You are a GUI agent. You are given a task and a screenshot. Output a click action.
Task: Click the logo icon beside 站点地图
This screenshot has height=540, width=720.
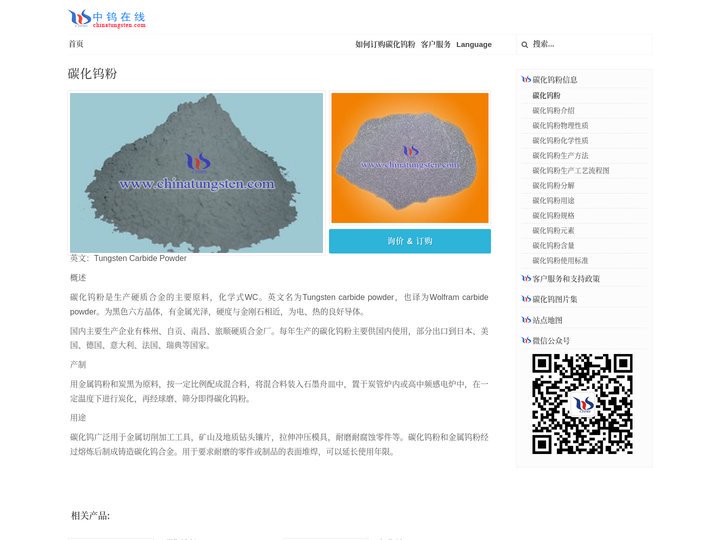pyautogui.click(x=526, y=320)
